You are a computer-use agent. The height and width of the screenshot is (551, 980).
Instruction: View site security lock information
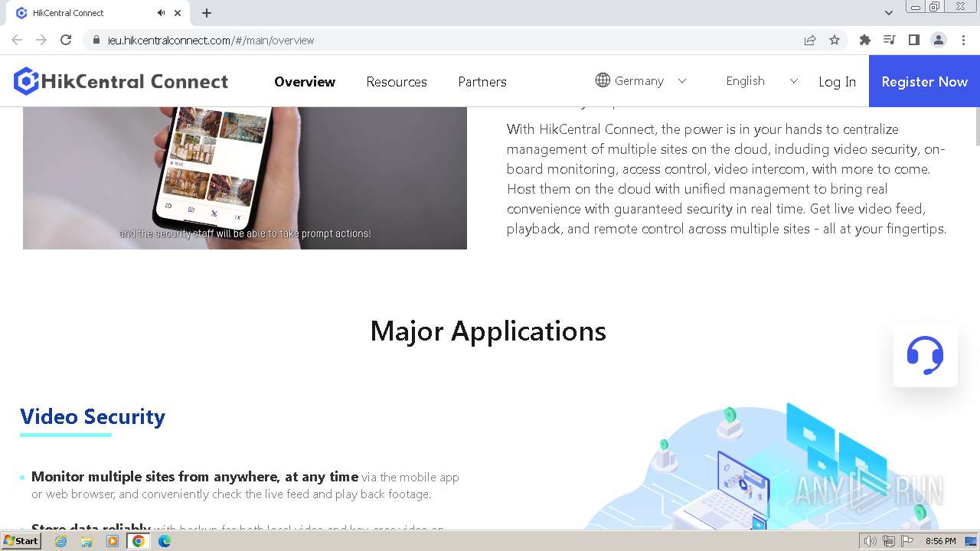(x=96, y=40)
